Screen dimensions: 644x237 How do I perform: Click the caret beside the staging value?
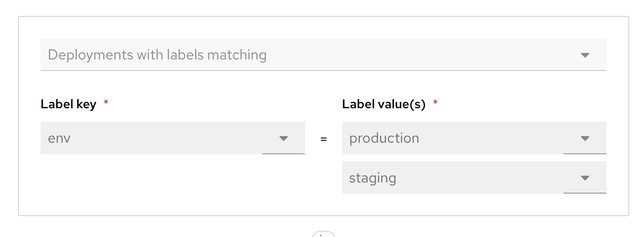(x=585, y=178)
